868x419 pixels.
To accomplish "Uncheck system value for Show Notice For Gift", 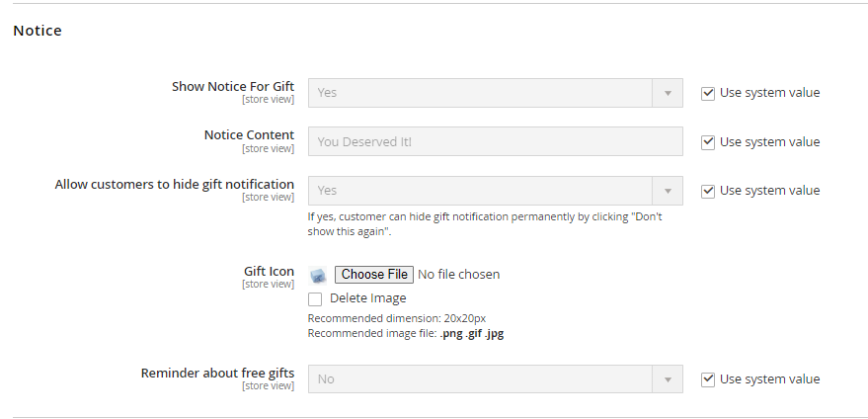I will click(708, 93).
